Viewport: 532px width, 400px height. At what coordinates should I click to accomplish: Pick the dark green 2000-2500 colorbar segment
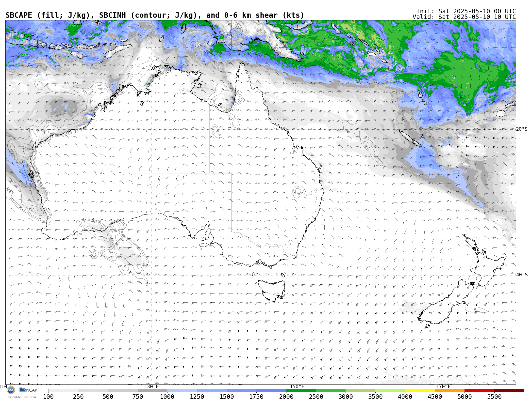(x=301, y=391)
